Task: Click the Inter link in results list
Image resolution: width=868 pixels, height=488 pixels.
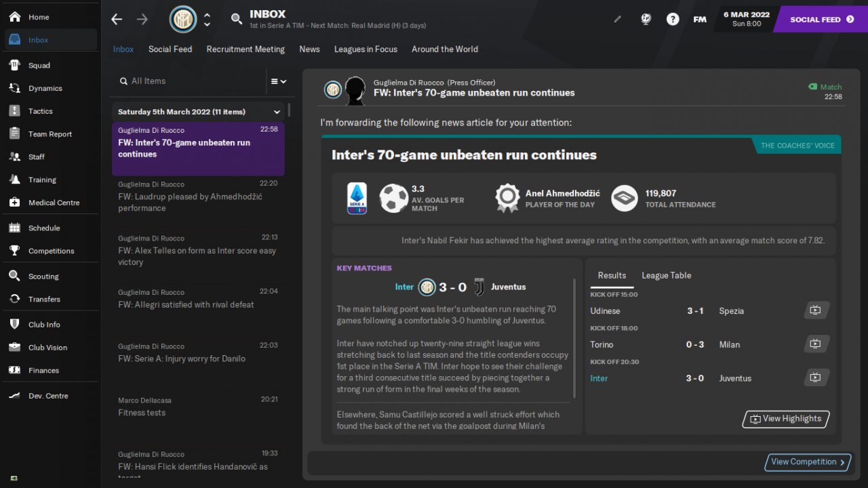Action: 599,378
